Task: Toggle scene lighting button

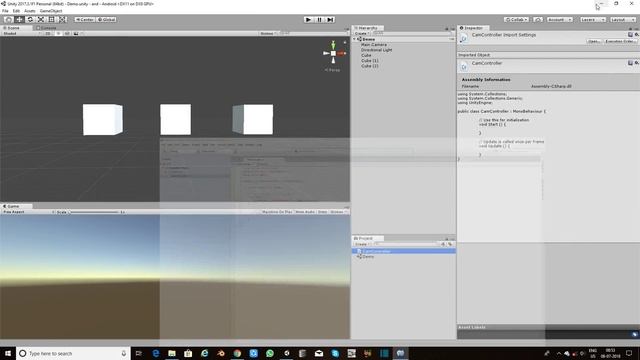Action: [58, 33]
